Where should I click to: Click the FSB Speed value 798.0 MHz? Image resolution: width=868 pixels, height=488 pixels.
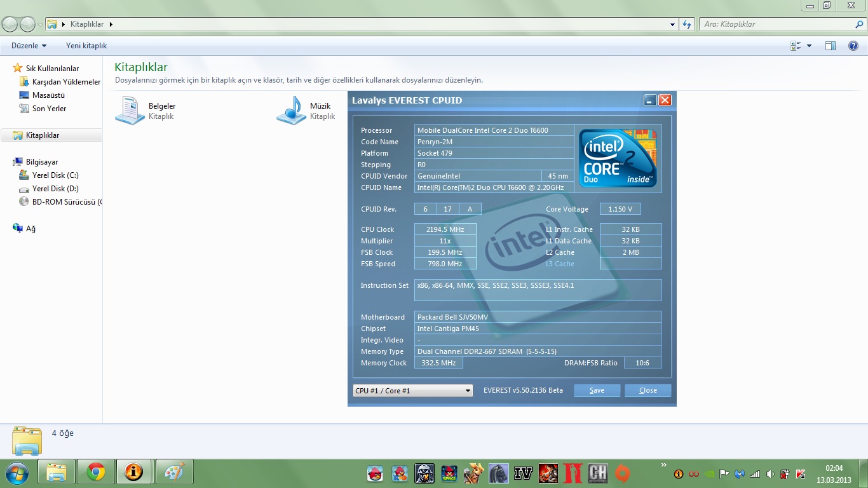click(x=445, y=264)
